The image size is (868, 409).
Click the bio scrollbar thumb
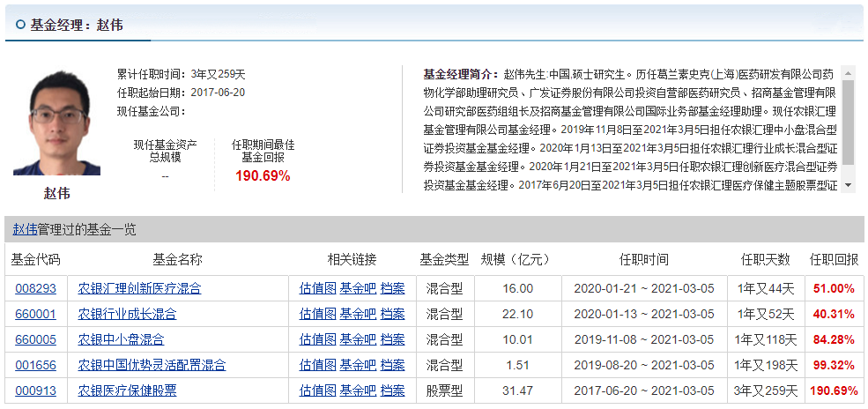click(848, 121)
